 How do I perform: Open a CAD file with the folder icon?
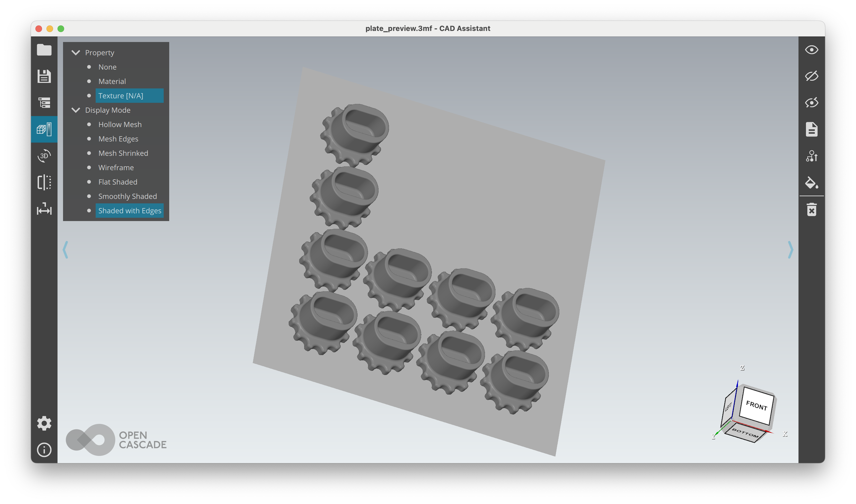[x=44, y=49]
